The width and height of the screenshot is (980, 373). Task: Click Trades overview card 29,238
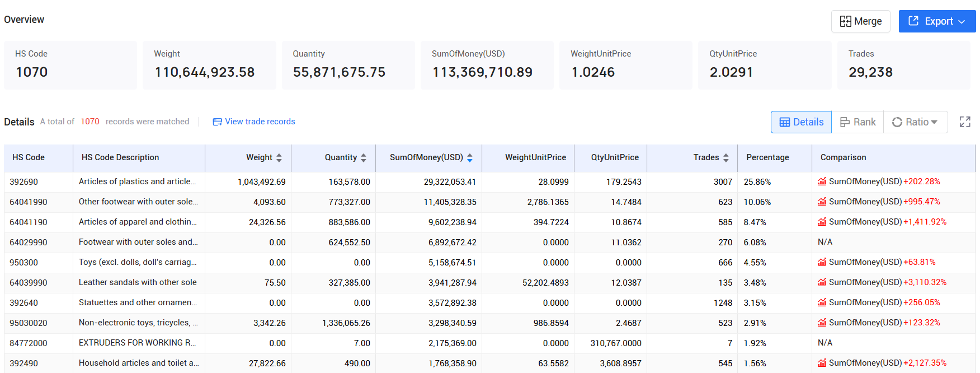[x=904, y=65]
